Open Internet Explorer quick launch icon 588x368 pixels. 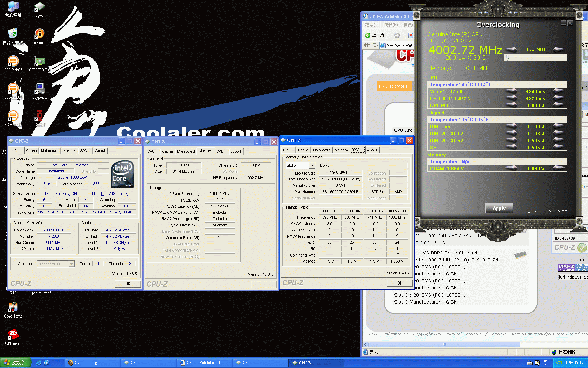coord(39,363)
